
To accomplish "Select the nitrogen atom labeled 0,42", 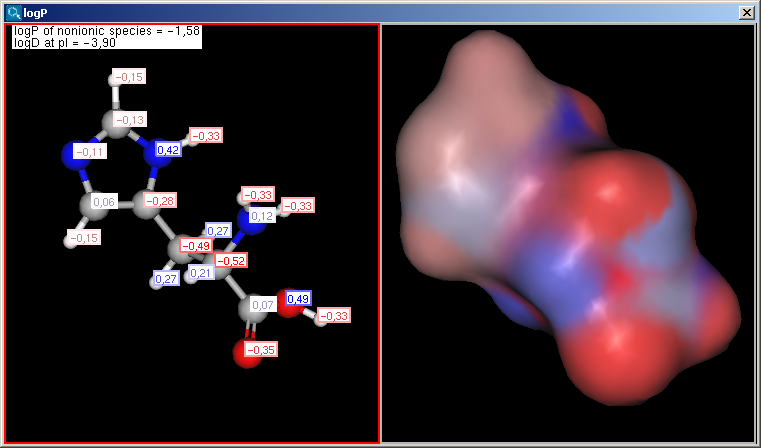I will (167, 150).
